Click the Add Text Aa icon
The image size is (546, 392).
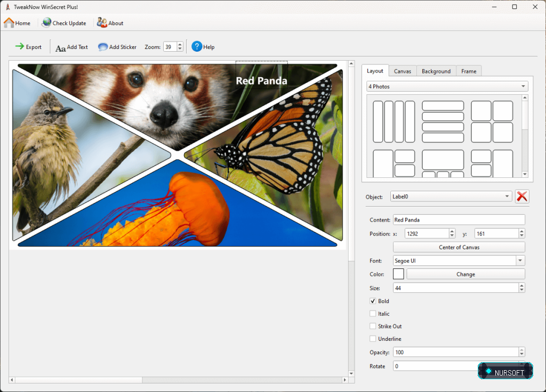point(61,48)
